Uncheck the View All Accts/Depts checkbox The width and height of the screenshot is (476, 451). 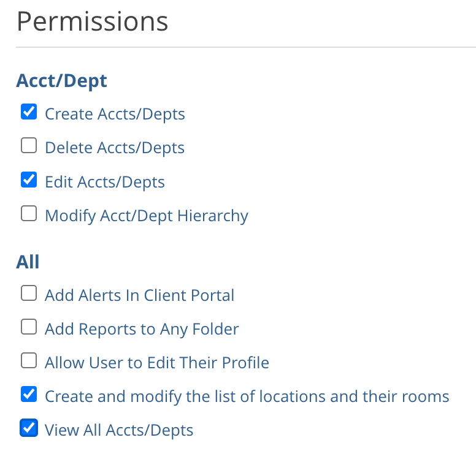(29, 428)
